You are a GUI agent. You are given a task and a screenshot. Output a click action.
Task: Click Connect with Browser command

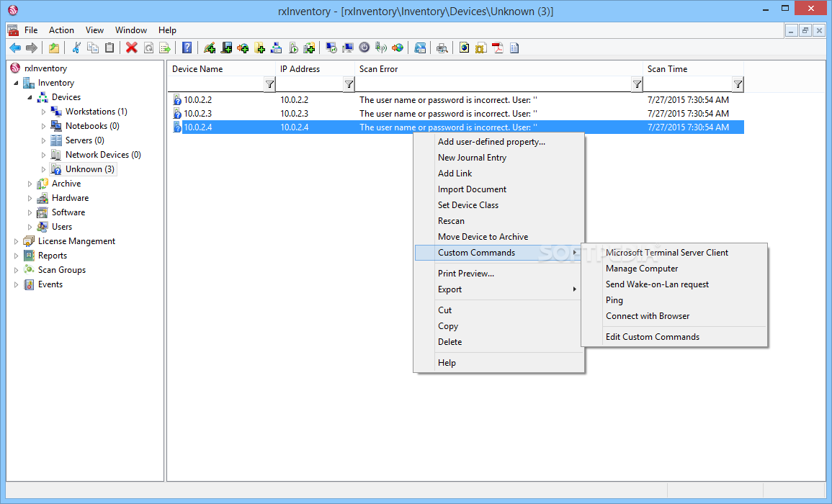(x=674, y=316)
